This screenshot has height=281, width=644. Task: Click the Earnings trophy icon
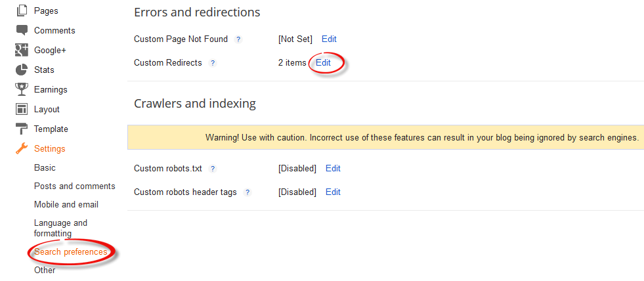(x=22, y=89)
